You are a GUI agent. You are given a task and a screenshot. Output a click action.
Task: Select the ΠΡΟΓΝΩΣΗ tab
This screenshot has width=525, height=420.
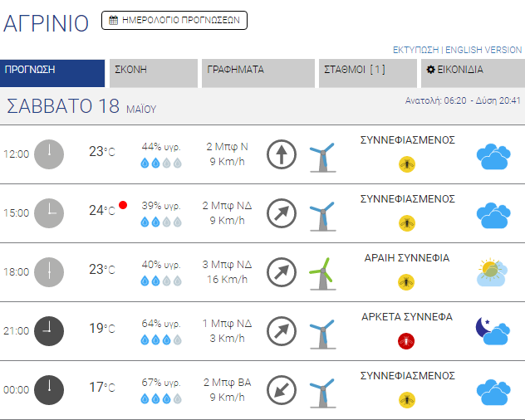point(52,73)
